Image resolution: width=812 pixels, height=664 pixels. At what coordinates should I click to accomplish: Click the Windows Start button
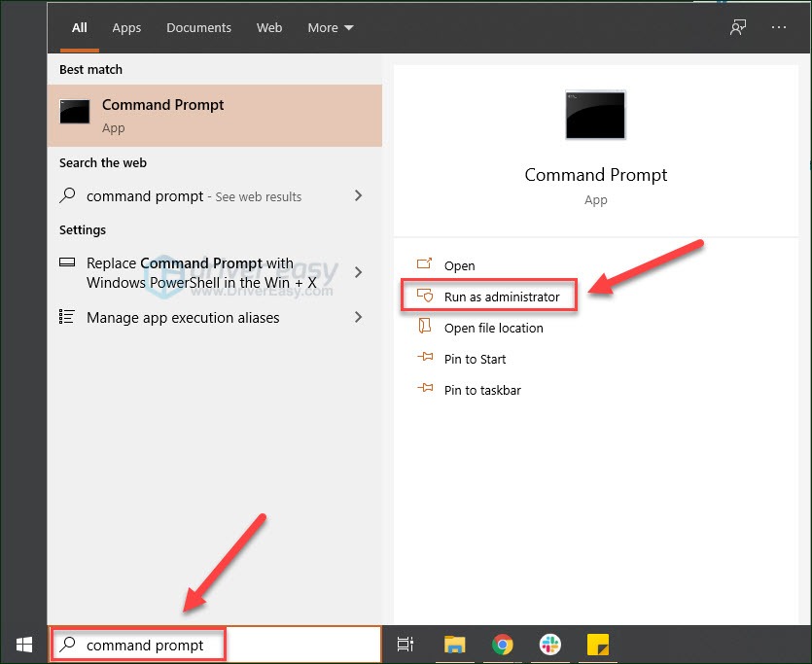coord(23,645)
